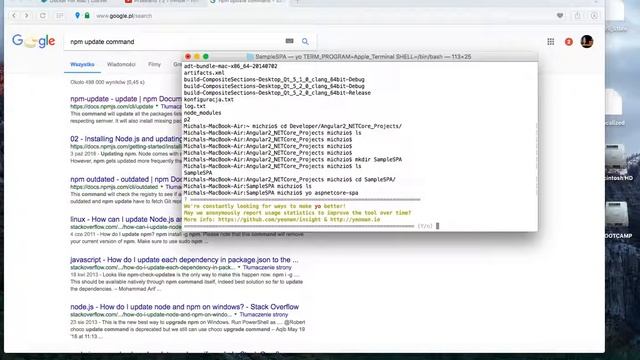Click the result count text Około 498 000 wyników

(107, 82)
